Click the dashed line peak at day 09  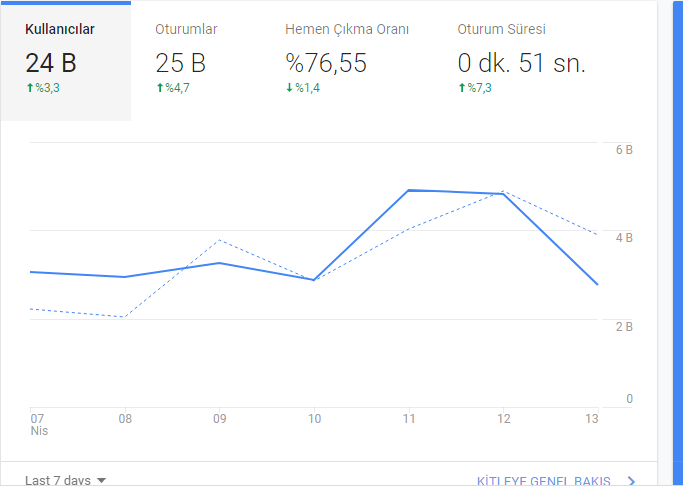point(219,240)
